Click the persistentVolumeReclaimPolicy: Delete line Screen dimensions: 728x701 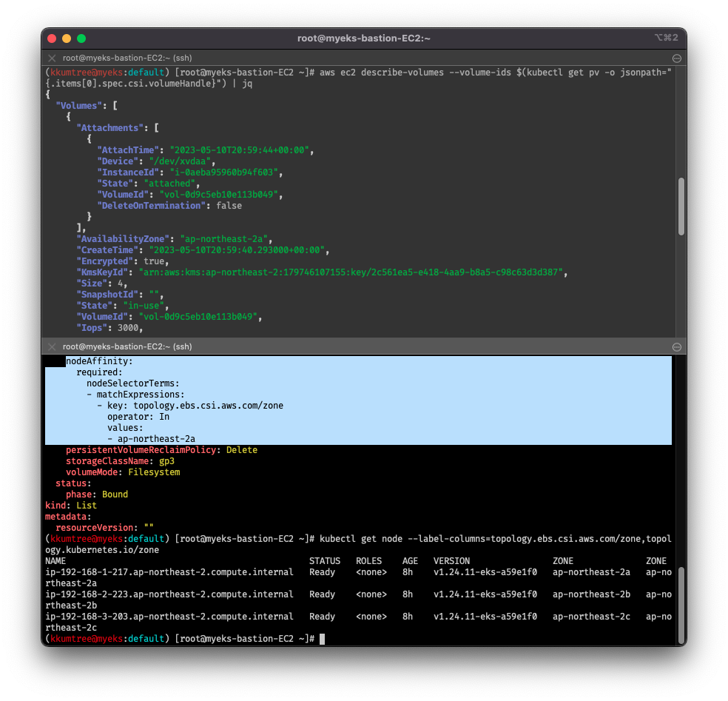pos(161,451)
